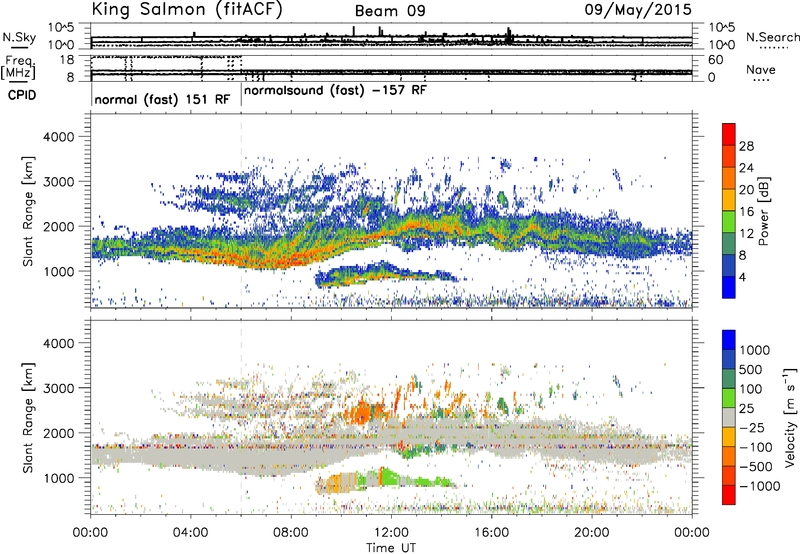The width and height of the screenshot is (800, 554).
Task: Click the 'CPID' row label
Action: [x=22, y=95]
